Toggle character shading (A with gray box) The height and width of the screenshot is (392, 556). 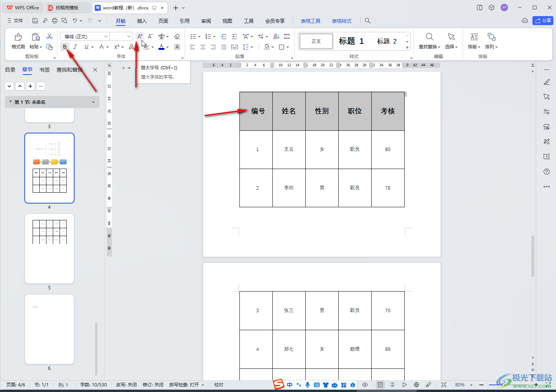(177, 47)
